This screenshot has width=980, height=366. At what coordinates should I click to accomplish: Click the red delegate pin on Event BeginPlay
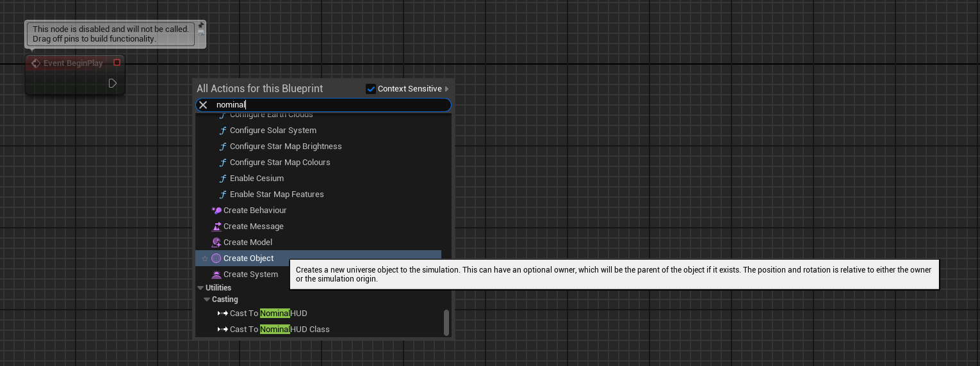(x=117, y=63)
